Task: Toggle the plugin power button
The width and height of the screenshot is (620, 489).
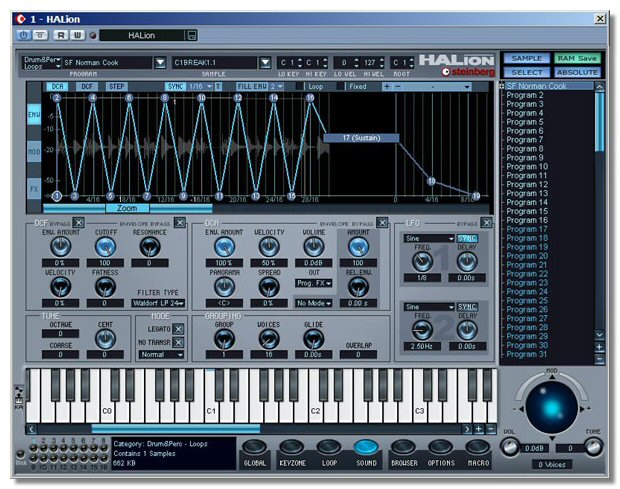Action: click(x=23, y=35)
